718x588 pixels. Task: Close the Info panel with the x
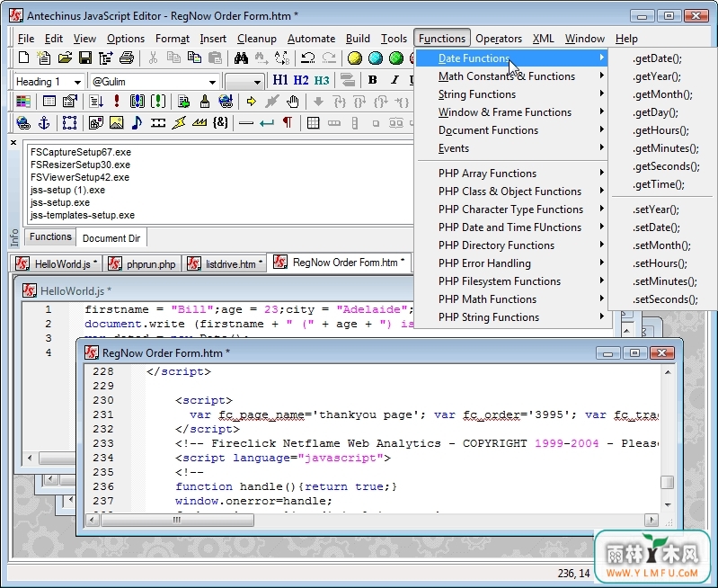tap(13, 143)
